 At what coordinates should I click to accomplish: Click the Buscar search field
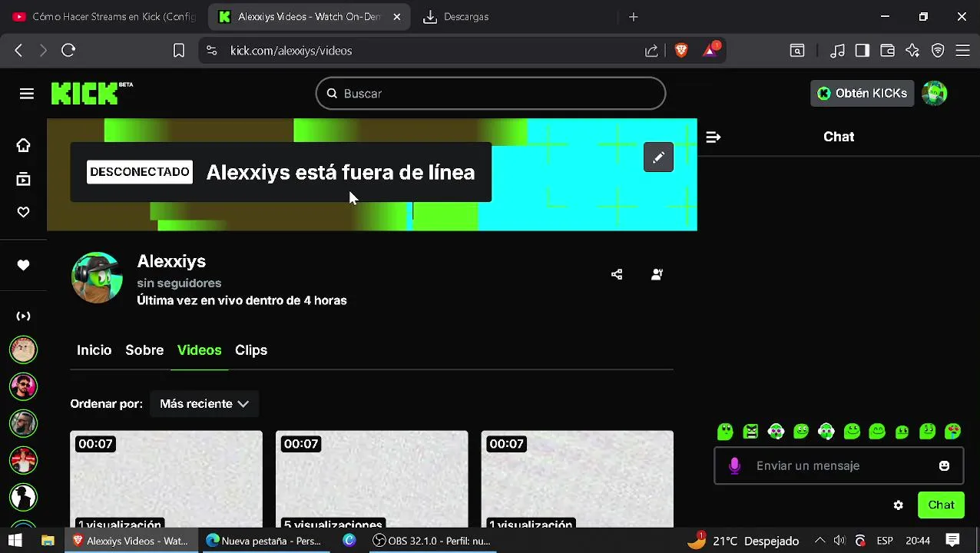click(490, 94)
